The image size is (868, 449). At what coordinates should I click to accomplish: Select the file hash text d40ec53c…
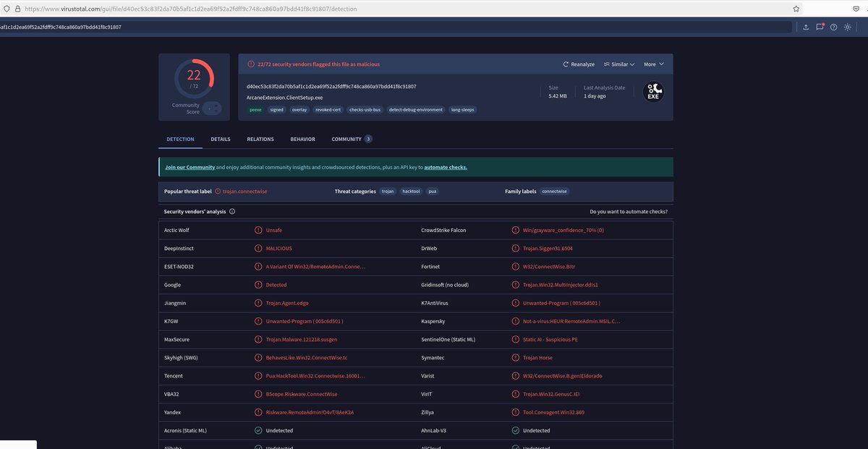(x=331, y=87)
